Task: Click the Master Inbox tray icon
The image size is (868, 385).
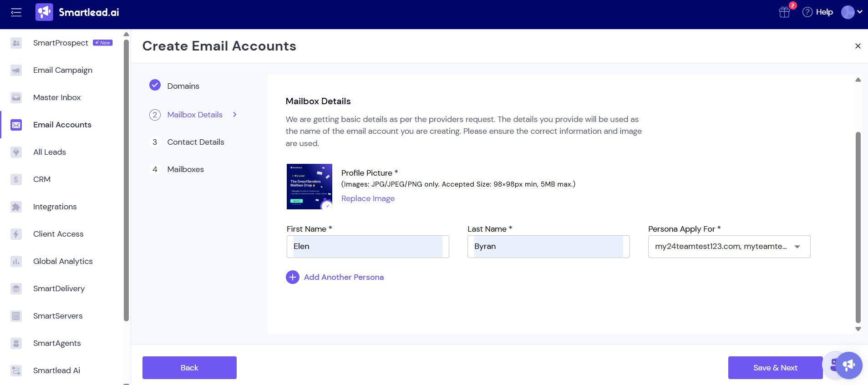Action: [x=16, y=97]
